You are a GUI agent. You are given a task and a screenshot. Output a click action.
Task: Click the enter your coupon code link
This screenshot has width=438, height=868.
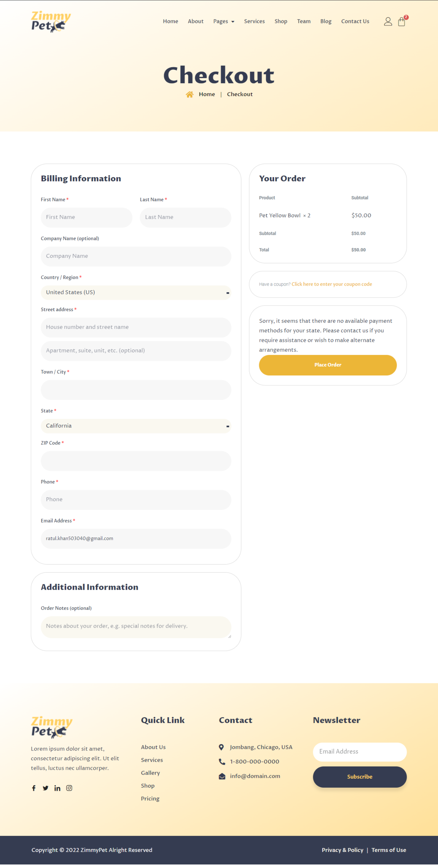[331, 284]
